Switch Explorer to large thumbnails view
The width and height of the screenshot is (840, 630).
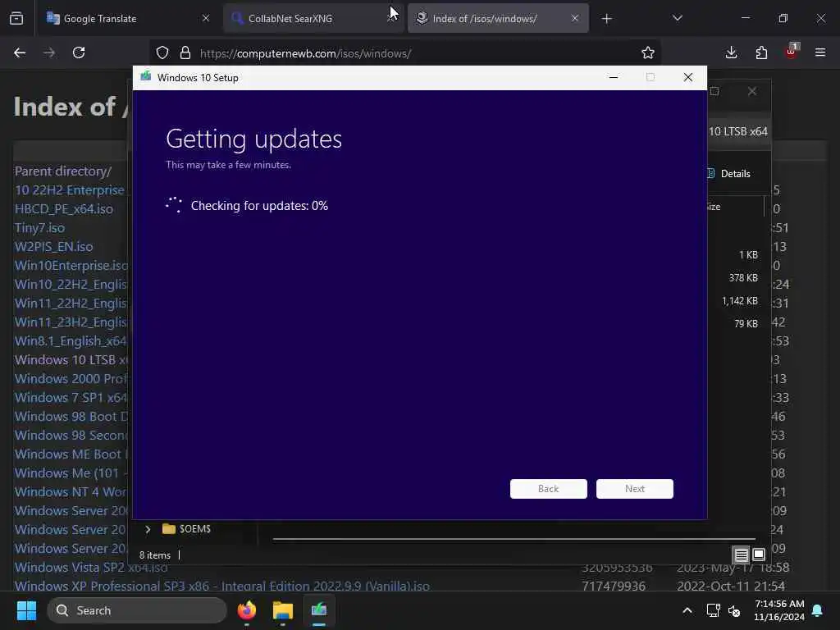(x=759, y=555)
